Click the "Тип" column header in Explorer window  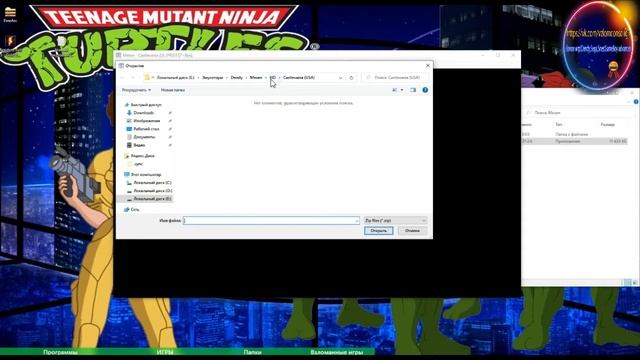click(x=559, y=124)
